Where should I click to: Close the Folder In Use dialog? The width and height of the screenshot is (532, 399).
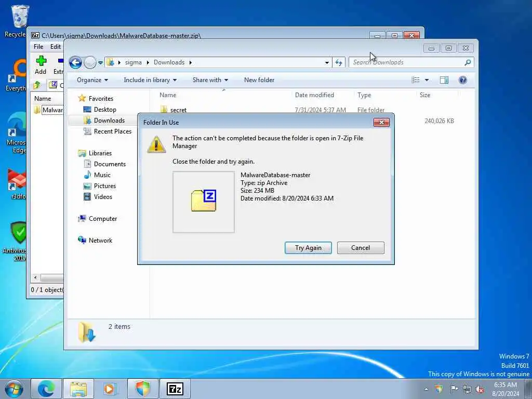coord(381,123)
